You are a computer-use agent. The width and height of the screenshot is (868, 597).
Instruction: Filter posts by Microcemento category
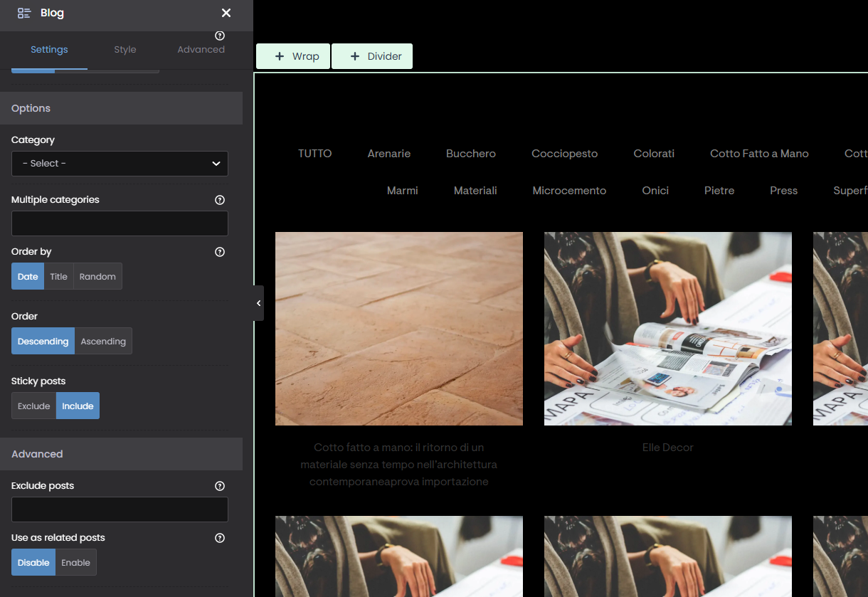pyautogui.click(x=569, y=191)
